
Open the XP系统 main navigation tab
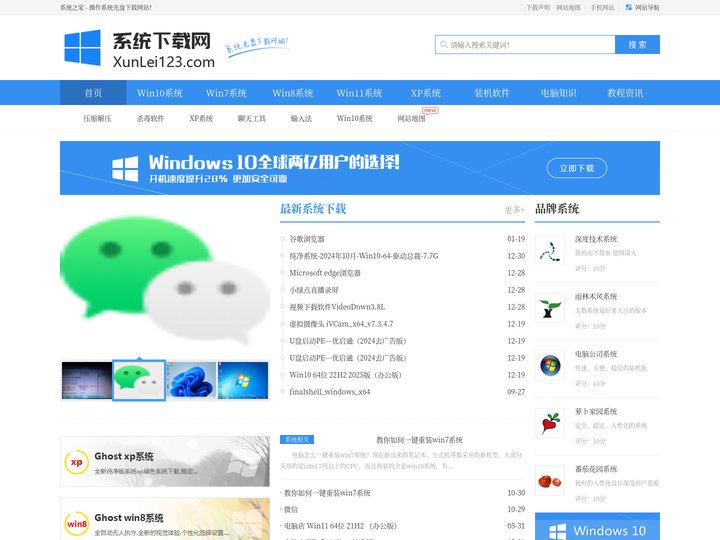point(426,93)
